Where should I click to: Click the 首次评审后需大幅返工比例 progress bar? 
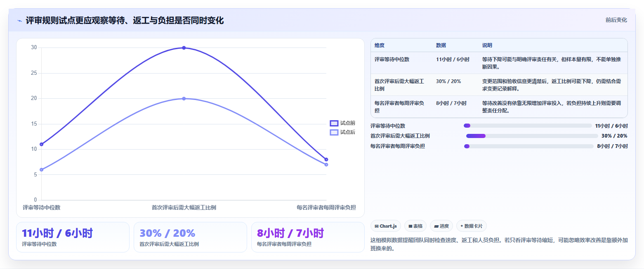click(532, 136)
